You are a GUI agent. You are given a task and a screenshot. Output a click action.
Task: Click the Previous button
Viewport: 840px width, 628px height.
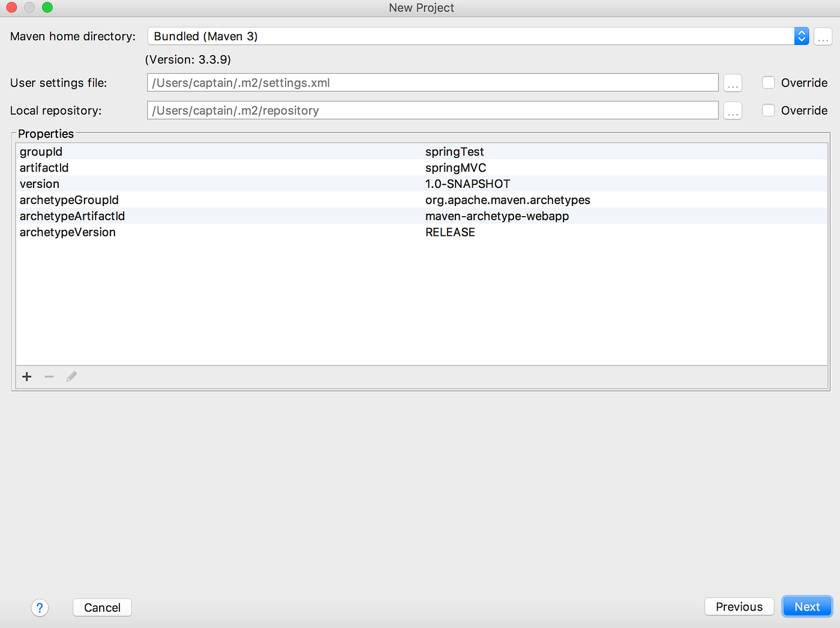pos(739,606)
